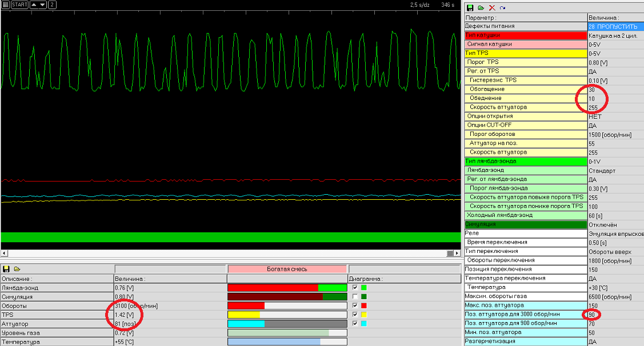644x346 pixels.
Task: Select the Дефекты питания value field
Action: pyautogui.click(x=615, y=26)
